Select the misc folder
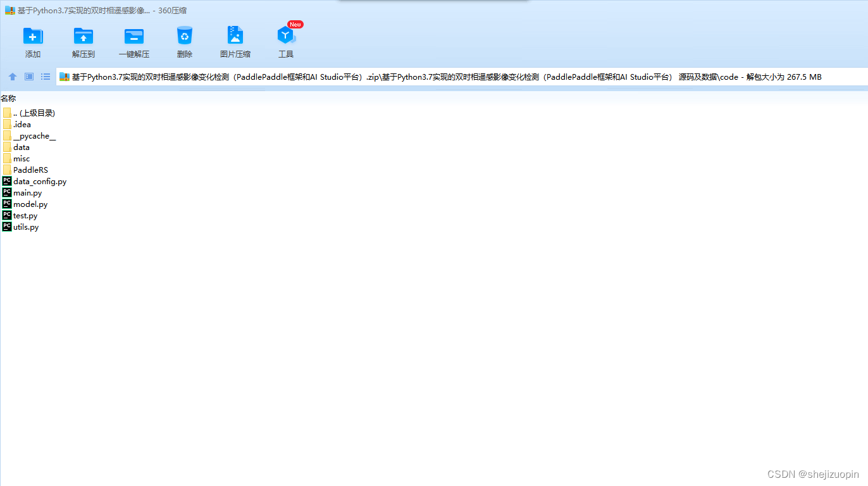Image resolution: width=868 pixels, height=486 pixels. click(16, 158)
